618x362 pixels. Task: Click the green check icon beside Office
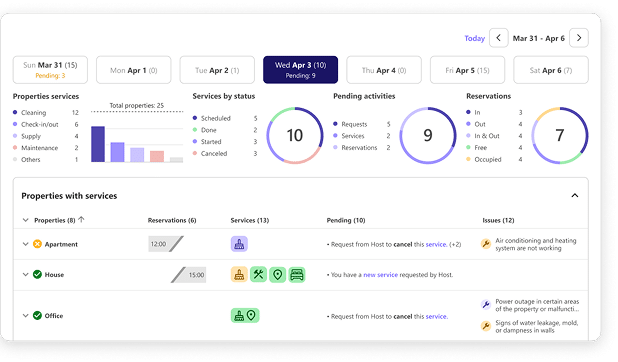(x=37, y=315)
